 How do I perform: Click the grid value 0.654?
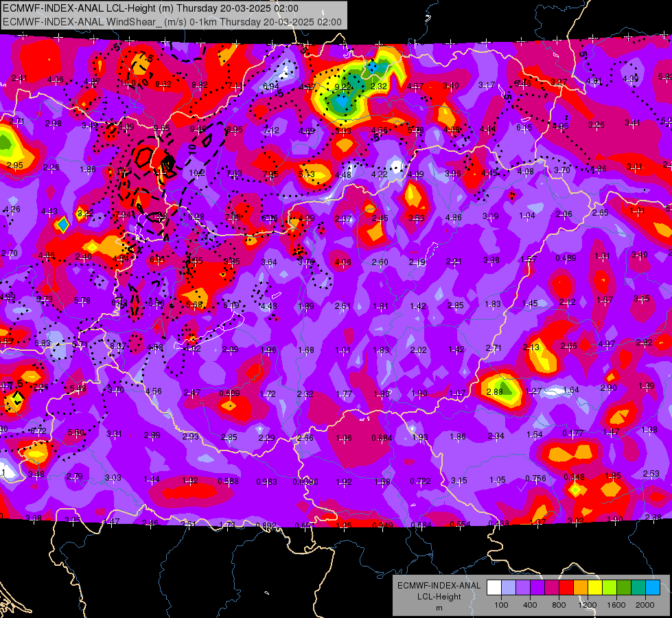tap(461, 524)
